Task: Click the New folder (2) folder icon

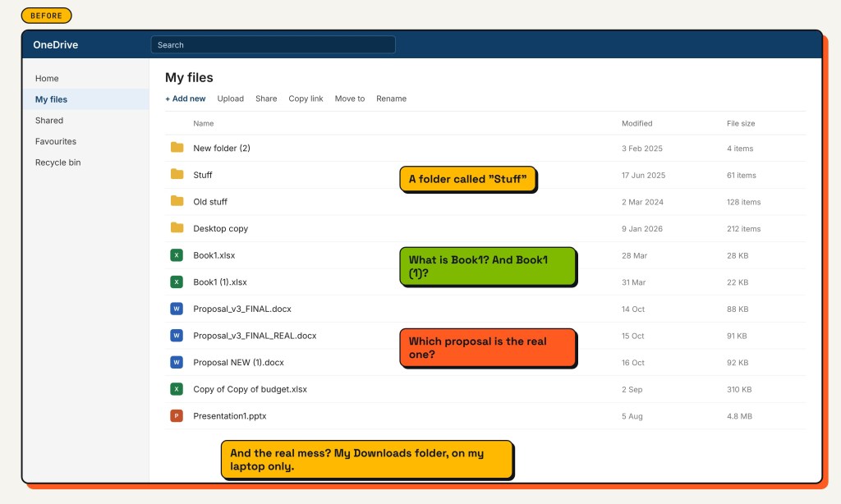Action: pyautogui.click(x=177, y=148)
